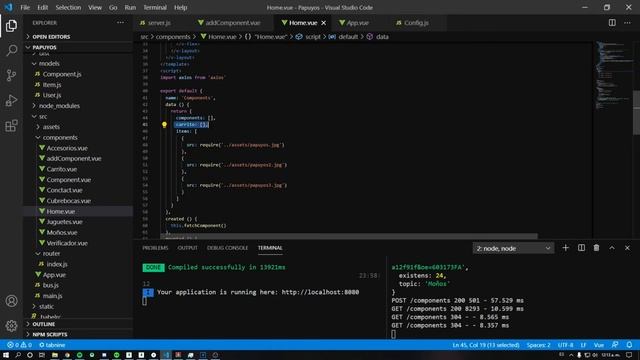Click VS Code icon in taskbar

[x=166, y=355]
